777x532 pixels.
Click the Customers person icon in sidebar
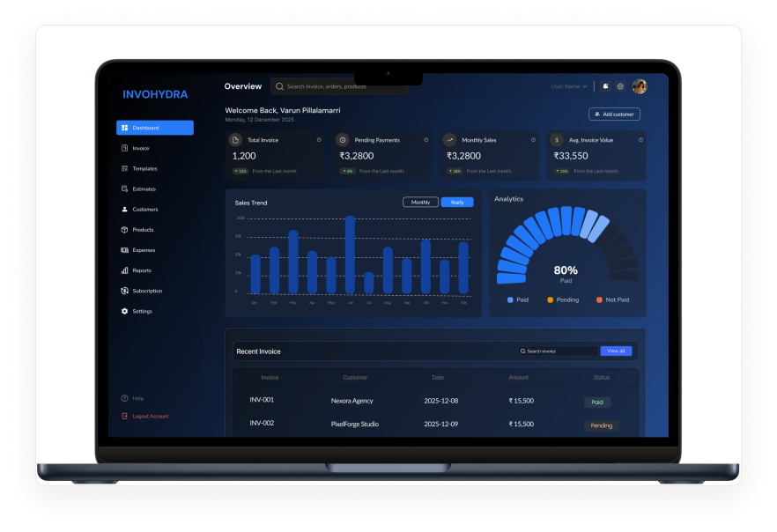(125, 209)
